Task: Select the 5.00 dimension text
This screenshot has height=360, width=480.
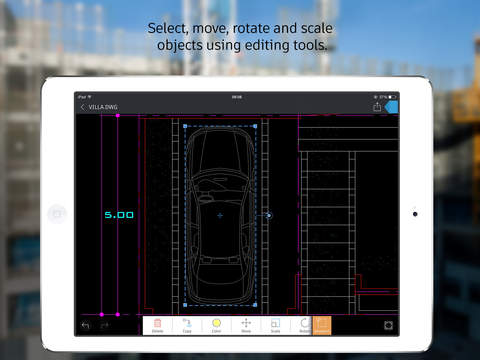Action: pyautogui.click(x=119, y=215)
